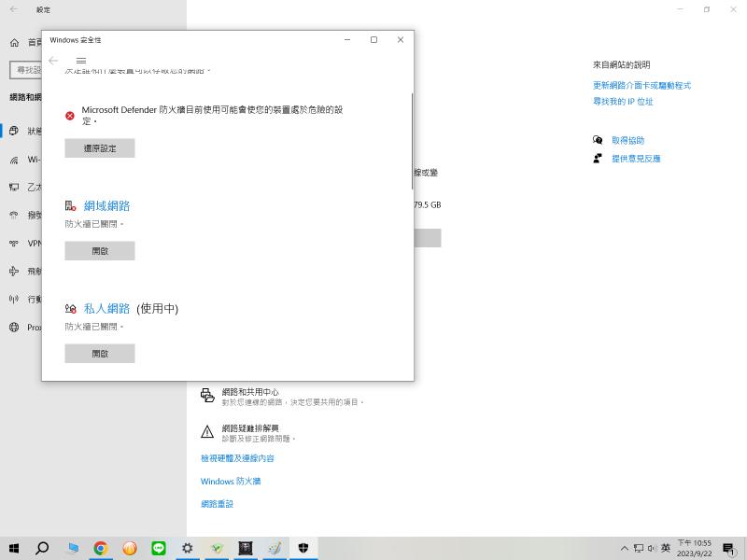Screen dimensions: 747x560
Task: Open the hamburger menu in Windows Security
Action: tap(81, 61)
